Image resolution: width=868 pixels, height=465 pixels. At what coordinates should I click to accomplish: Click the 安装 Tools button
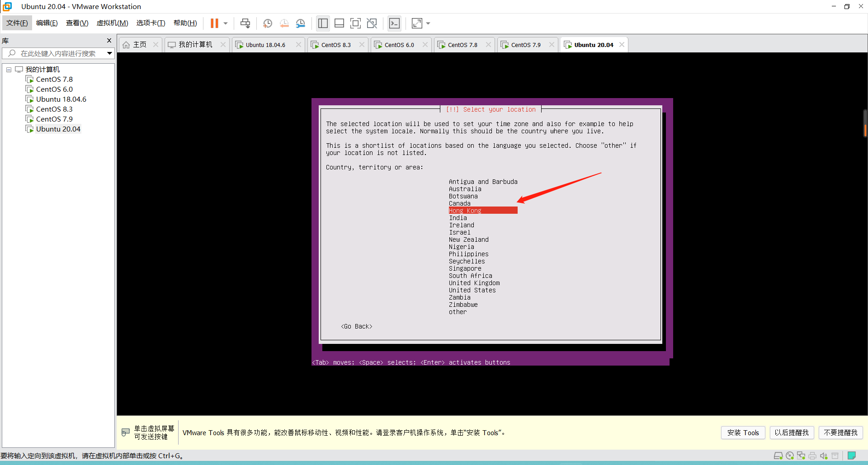[x=743, y=432]
